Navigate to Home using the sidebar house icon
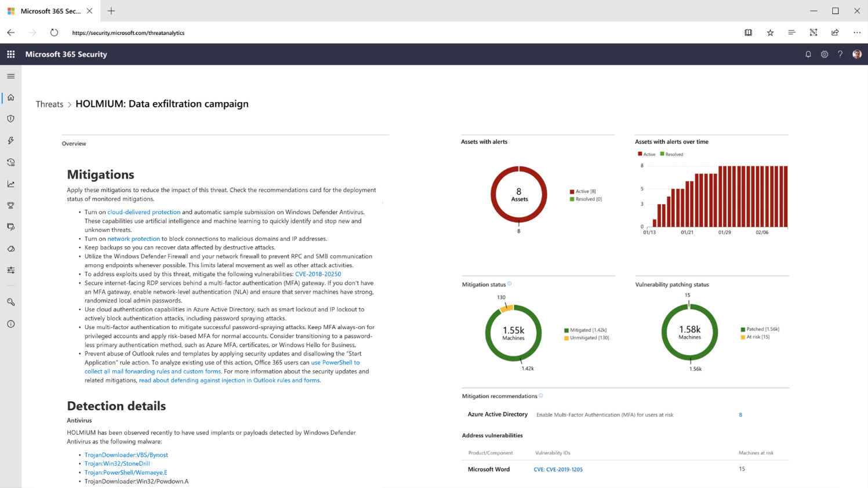Screen dimensions: 868x488 point(10,97)
